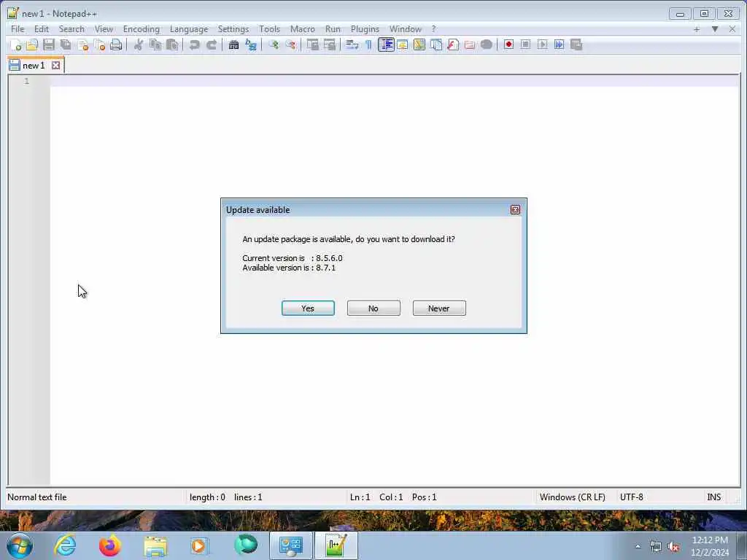747x560 pixels.
Task: Open the Run menu
Action: pos(333,29)
